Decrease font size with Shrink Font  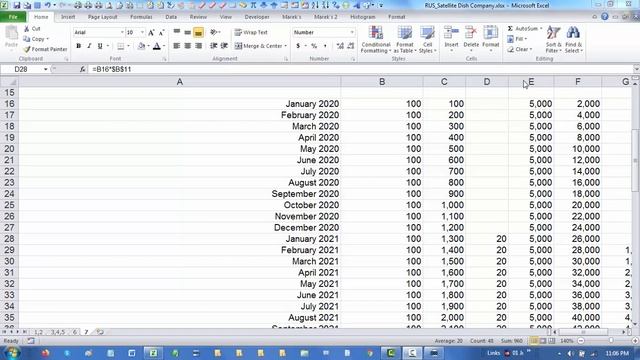tap(161, 32)
